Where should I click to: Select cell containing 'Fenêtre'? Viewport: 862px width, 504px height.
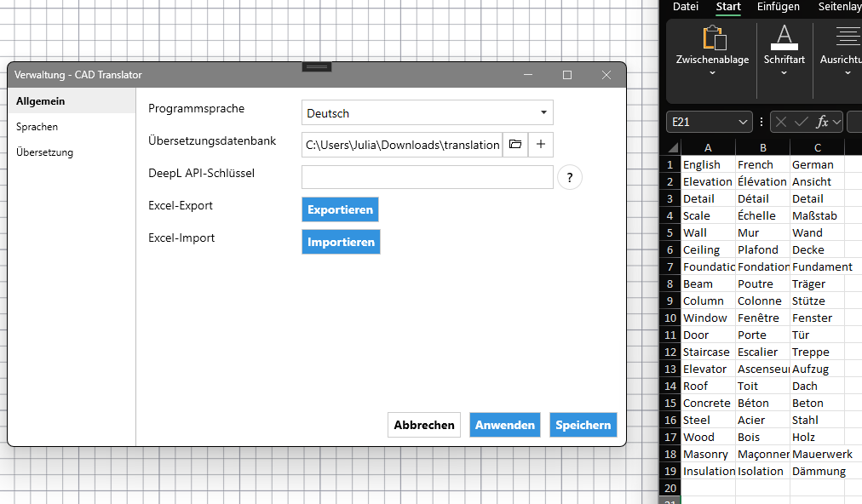point(762,318)
